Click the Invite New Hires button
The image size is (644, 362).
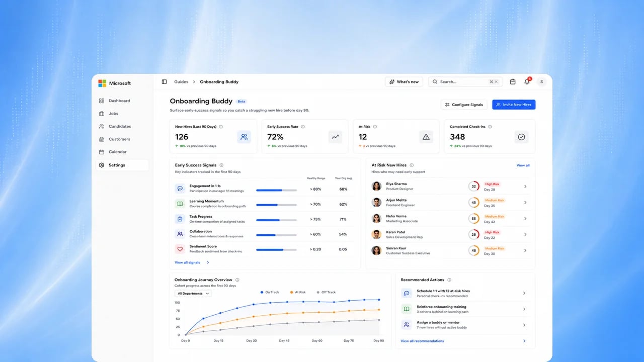[x=514, y=105]
